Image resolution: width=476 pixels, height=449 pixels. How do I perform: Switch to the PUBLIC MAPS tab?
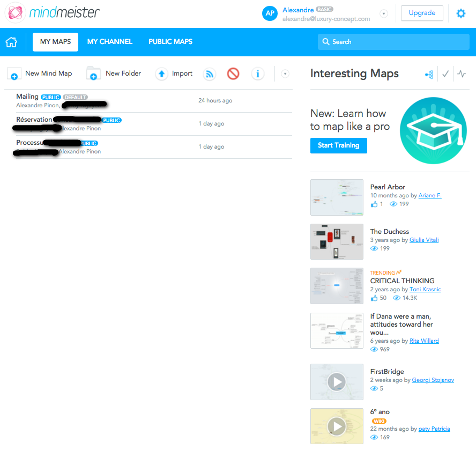170,42
